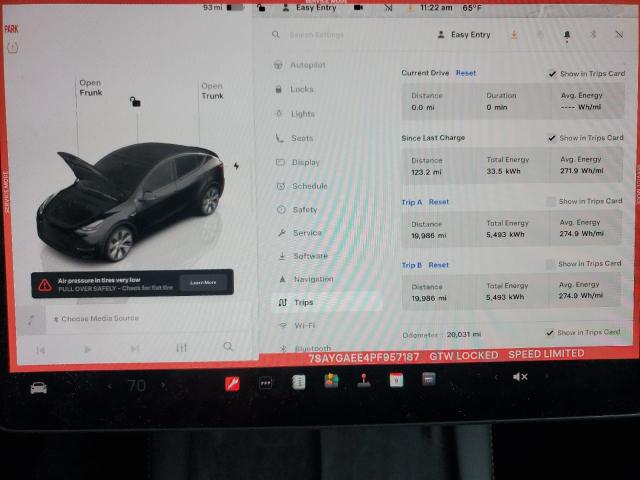Uncheck Current Drive Show in Trips Card
Viewport: 640px width, 480px height.
tap(552, 74)
